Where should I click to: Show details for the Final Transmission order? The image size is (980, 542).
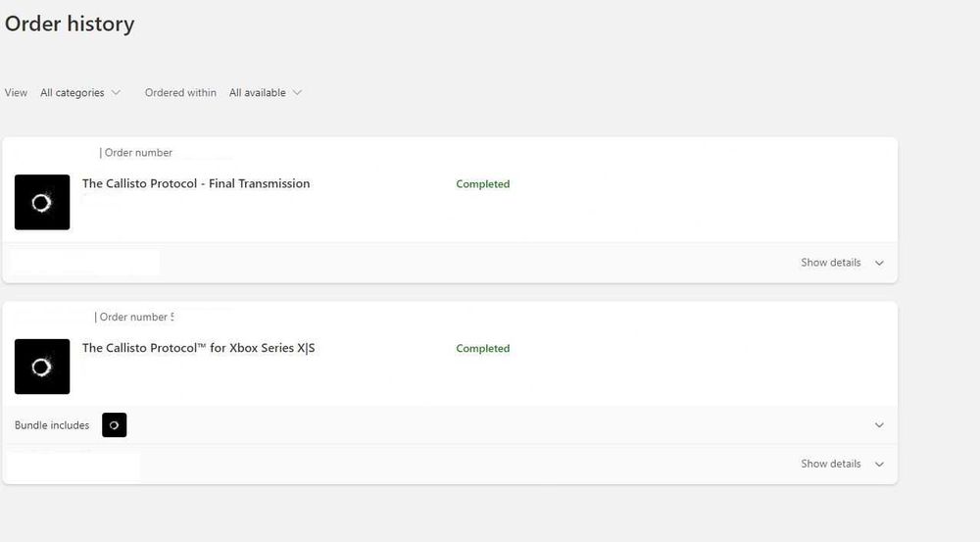(x=831, y=263)
